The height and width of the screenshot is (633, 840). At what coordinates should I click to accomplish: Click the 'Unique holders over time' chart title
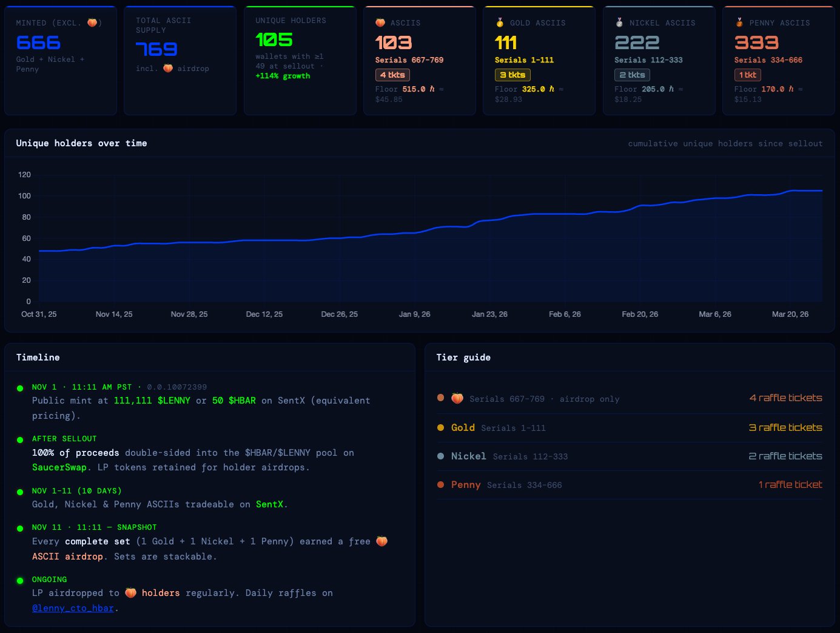[81, 143]
